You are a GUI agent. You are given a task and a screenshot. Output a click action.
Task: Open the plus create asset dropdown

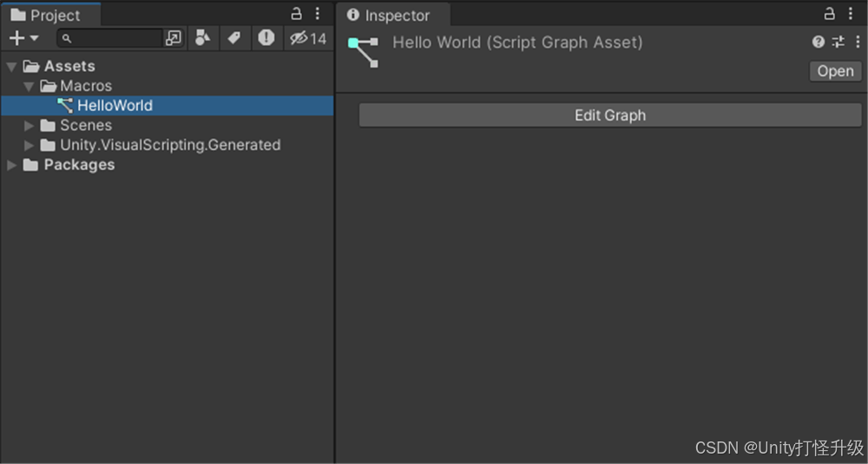(23, 38)
